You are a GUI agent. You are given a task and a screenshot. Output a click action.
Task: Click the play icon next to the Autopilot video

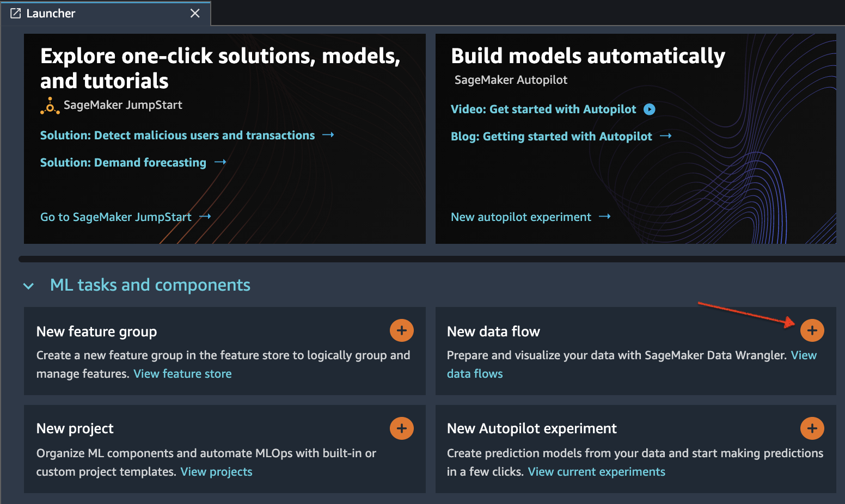(x=650, y=109)
